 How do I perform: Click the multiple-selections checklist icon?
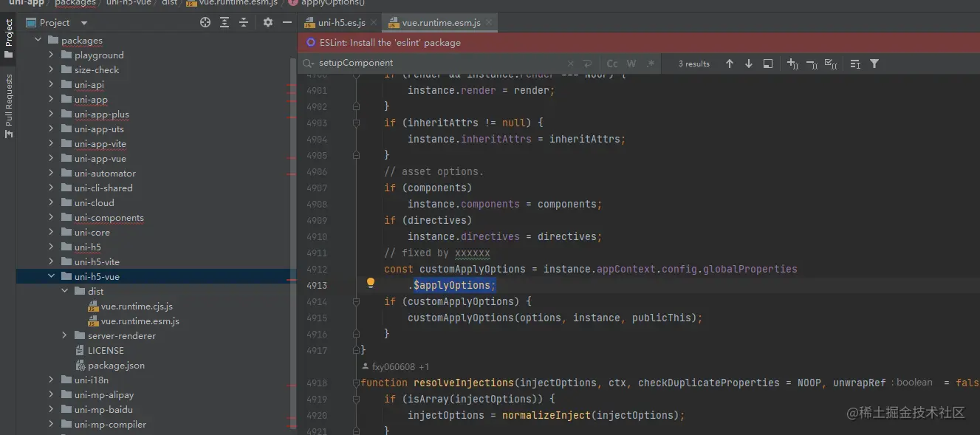(831, 64)
